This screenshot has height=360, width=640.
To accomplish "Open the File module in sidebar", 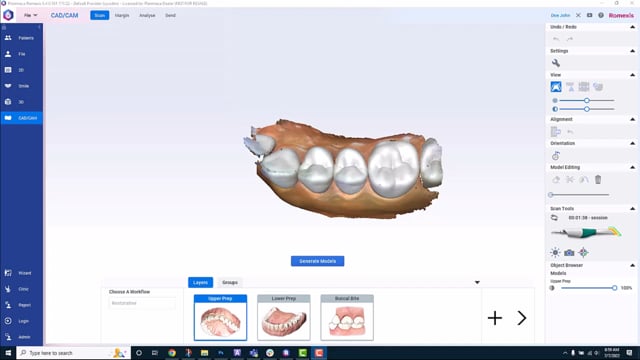I will pyautogui.click(x=21, y=54).
